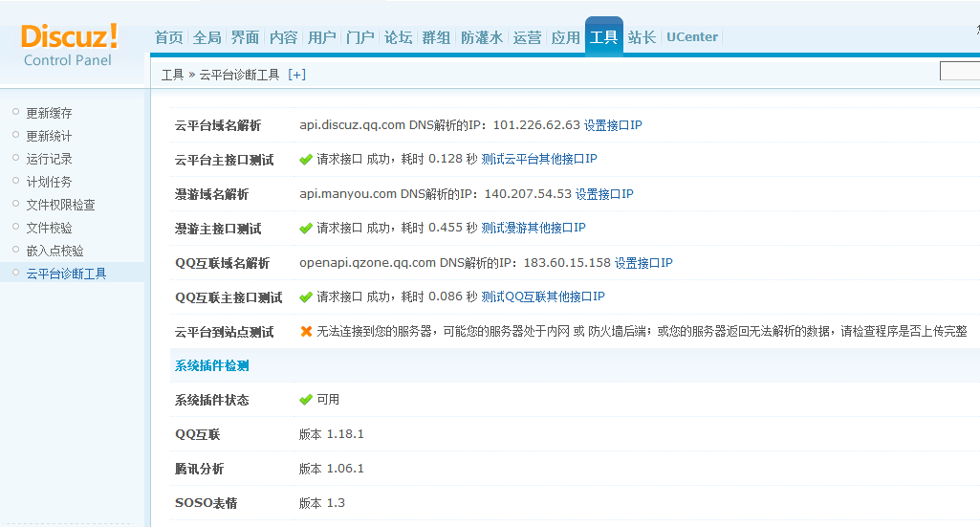980x527 pixels.
Task: Click 测试漫游其他接口IP link
Action: click(x=534, y=228)
